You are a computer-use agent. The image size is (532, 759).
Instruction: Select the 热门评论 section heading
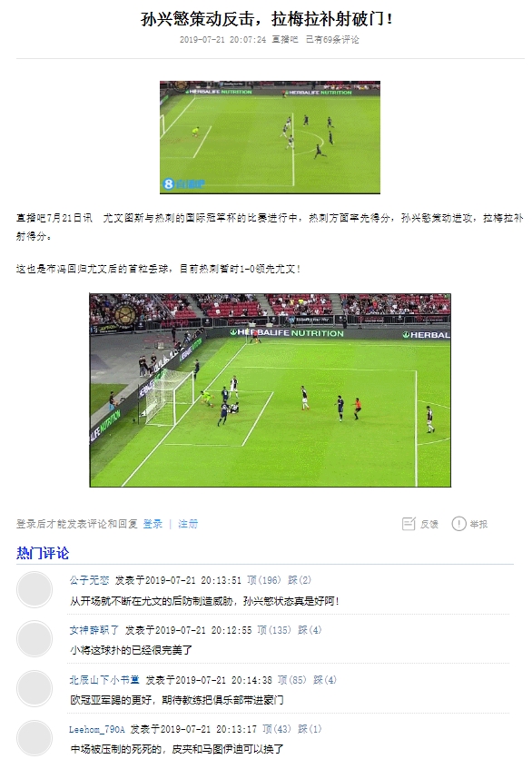pyautogui.click(x=43, y=553)
